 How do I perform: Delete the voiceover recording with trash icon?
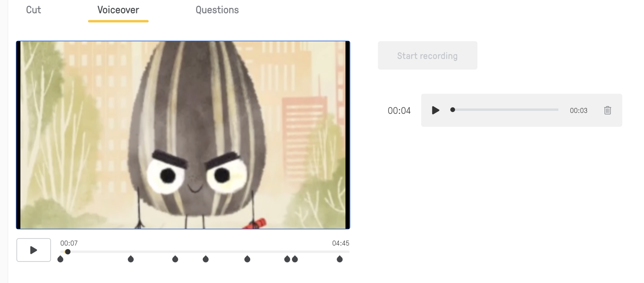click(608, 110)
